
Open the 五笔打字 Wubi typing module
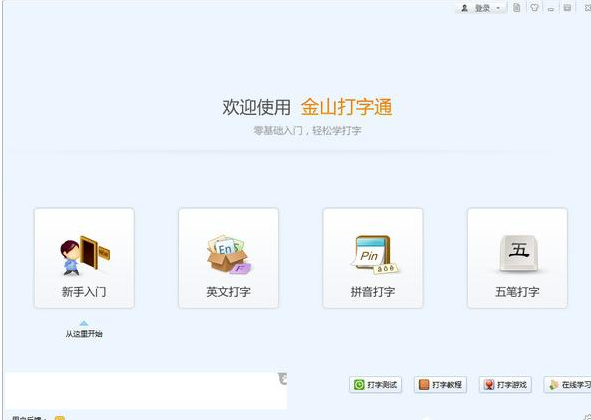(x=517, y=258)
